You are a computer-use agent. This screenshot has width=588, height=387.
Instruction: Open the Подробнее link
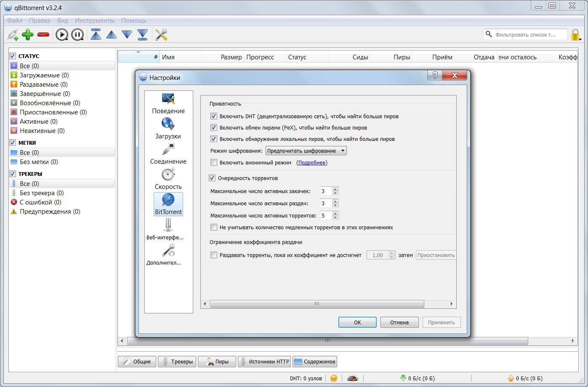(x=312, y=162)
